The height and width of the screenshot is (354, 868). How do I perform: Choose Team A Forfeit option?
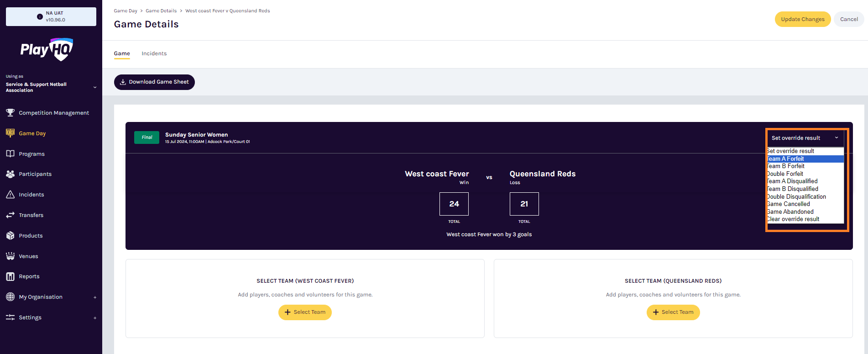pyautogui.click(x=805, y=159)
